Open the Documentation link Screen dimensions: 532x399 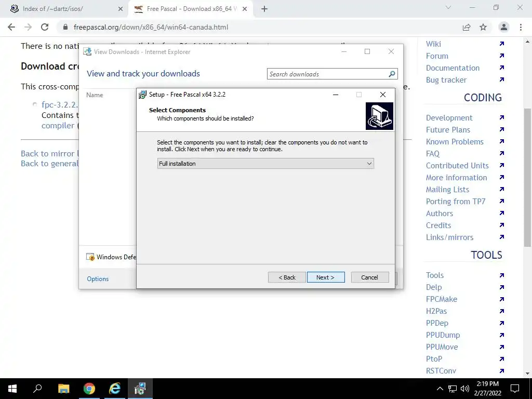coord(453,68)
